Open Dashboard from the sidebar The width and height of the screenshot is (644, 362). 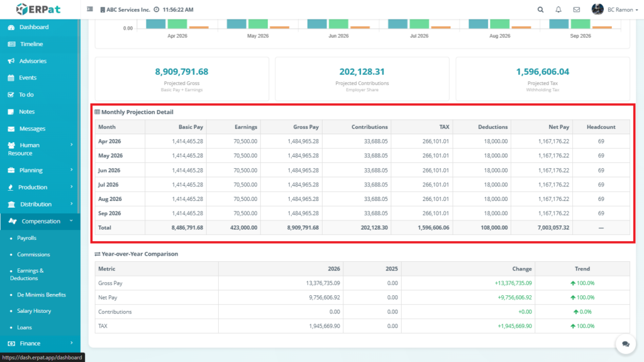[x=33, y=27]
